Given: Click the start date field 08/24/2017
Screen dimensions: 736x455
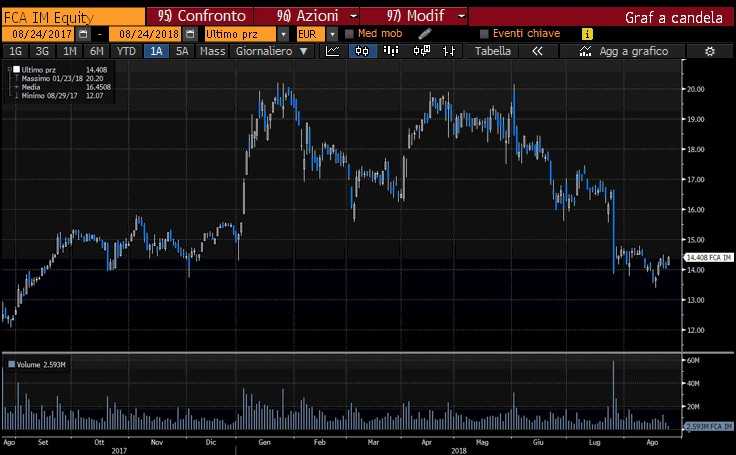Looking at the screenshot, I should coord(38,34).
